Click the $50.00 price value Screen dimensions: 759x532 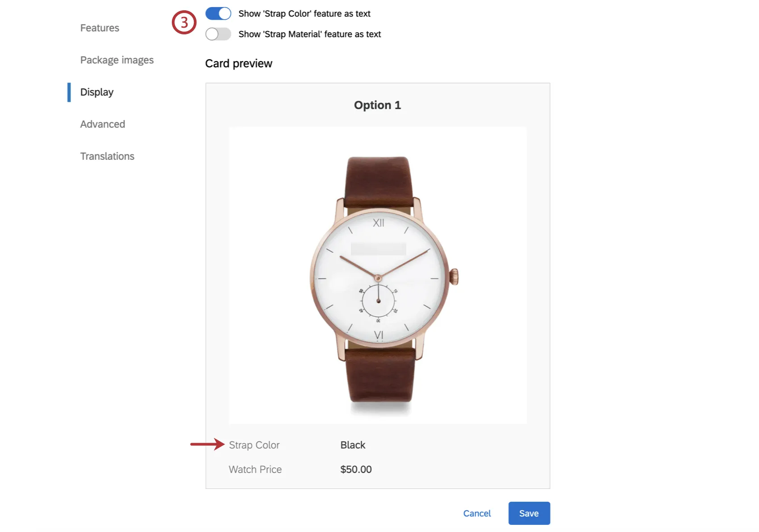(355, 470)
